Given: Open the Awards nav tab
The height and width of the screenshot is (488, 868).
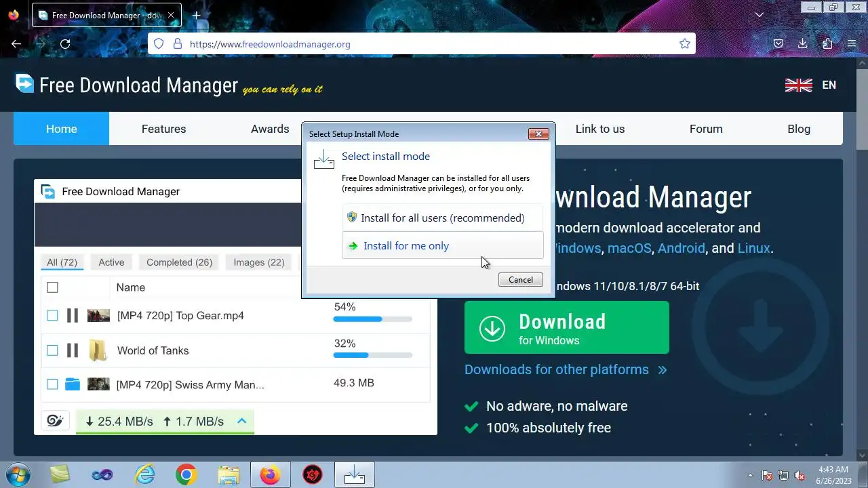Looking at the screenshot, I should [x=270, y=129].
